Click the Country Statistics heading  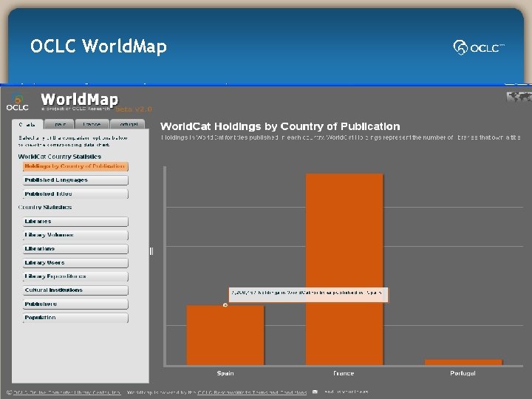[x=45, y=208]
